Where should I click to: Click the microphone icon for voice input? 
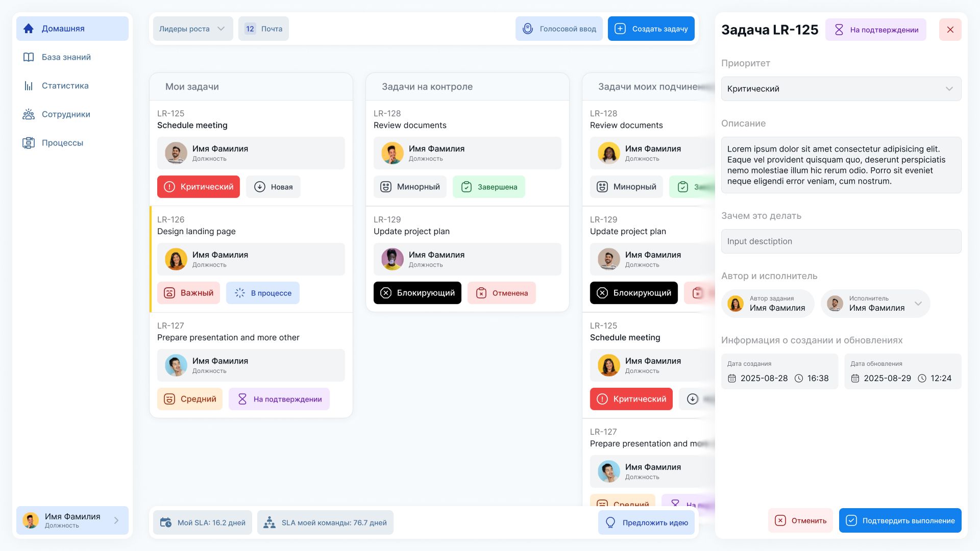[528, 29]
